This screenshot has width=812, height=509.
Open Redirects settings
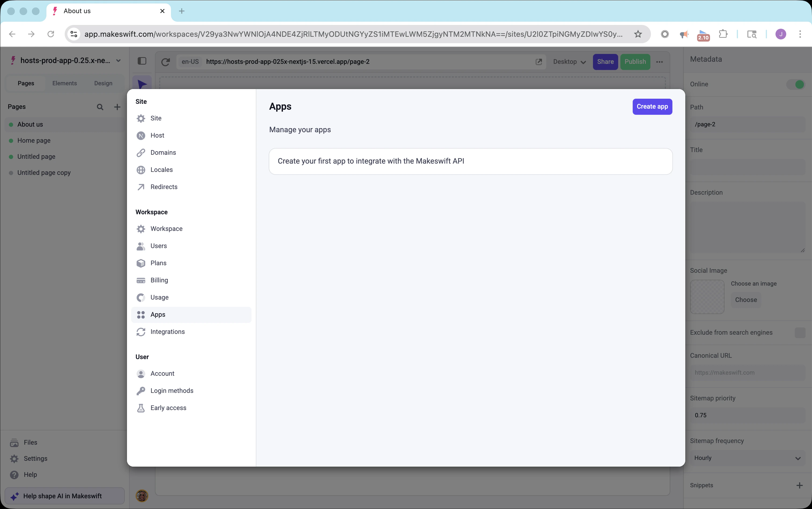point(164,187)
